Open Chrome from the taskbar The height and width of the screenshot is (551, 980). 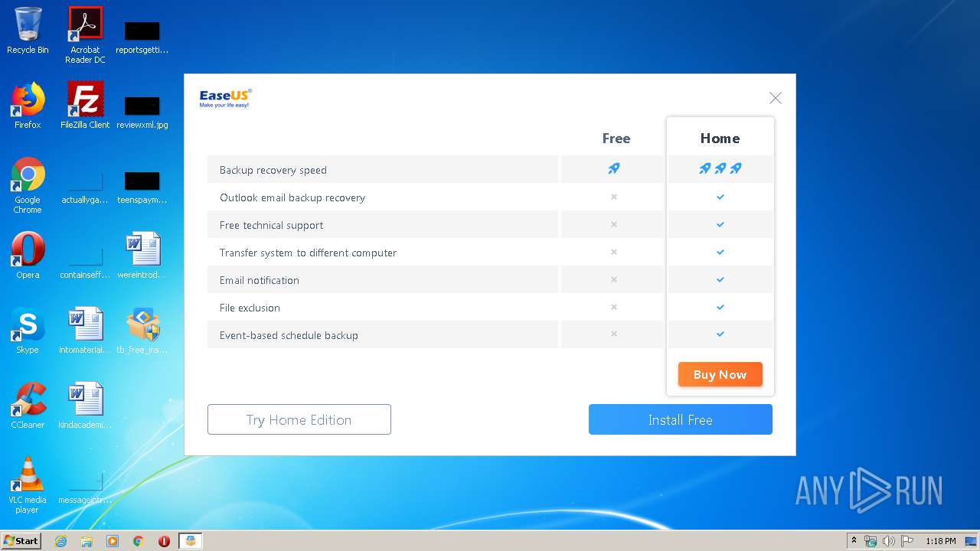tap(139, 541)
